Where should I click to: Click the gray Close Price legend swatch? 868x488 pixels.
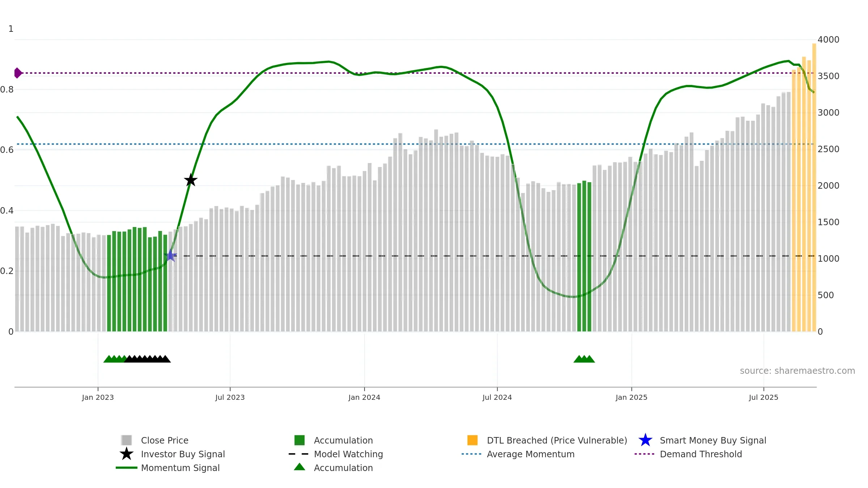click(127, 440)
